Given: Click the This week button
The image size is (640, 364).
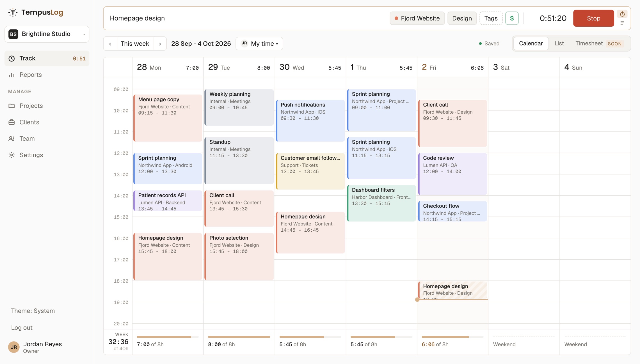Looking at the screenshot, I should [x=135, y=44].
